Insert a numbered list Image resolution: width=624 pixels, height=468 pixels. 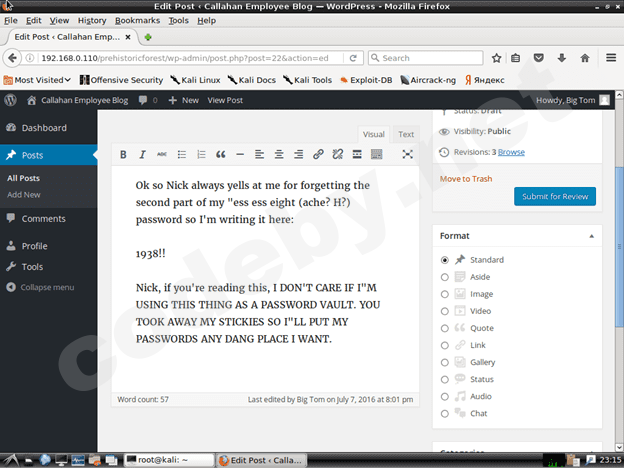click(201, 154)
